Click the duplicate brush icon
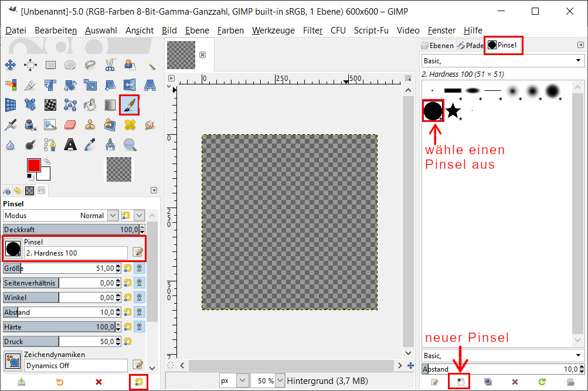This screenshot has height=391, width=588. (488, 382)
